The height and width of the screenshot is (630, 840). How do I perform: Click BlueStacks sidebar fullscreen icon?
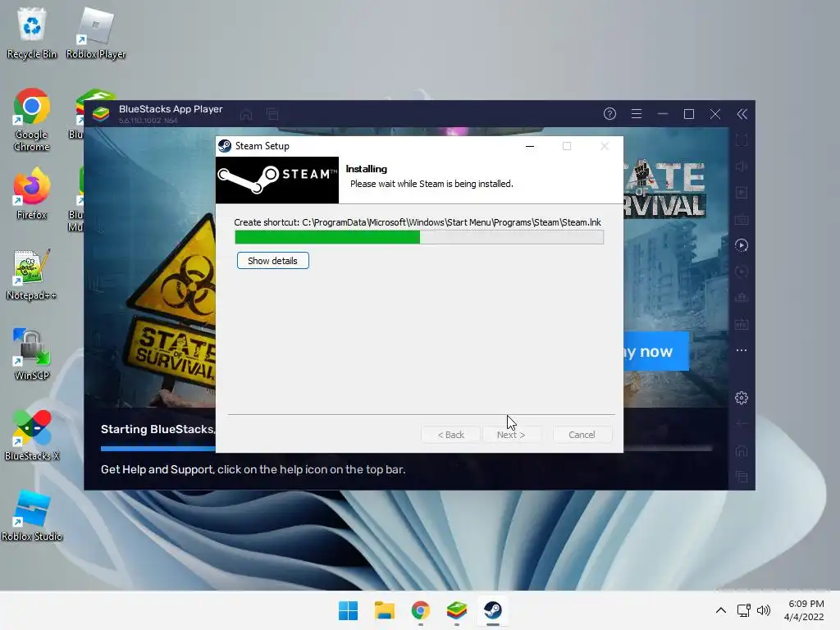[x=742, y=140]
